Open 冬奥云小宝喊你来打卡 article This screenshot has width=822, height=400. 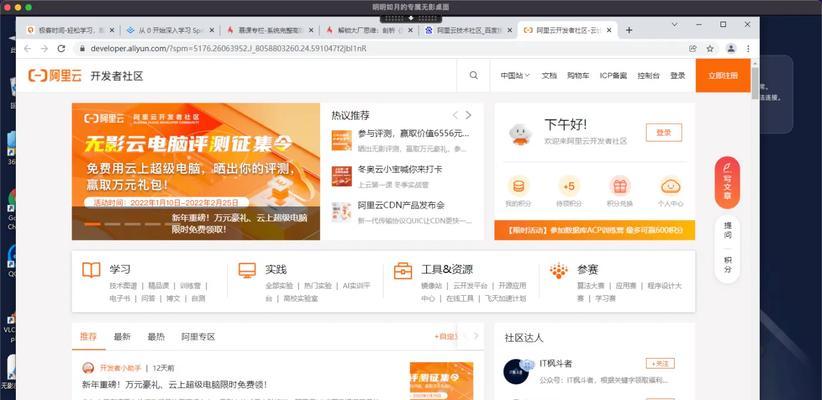400,169
